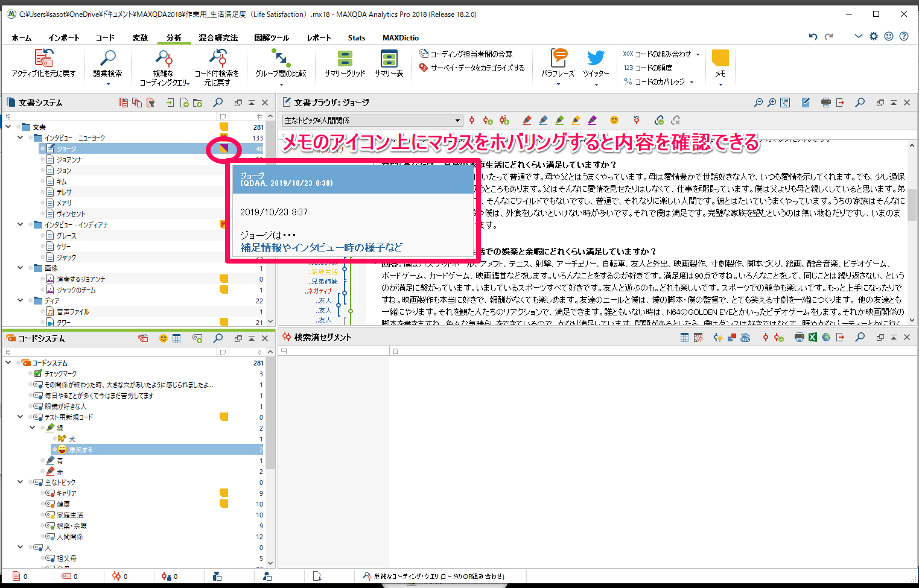Screen dimensions: 919x588
Task: Click emoticode smiley in 文書ブラウザ toolbar
Action: (614, 121)
